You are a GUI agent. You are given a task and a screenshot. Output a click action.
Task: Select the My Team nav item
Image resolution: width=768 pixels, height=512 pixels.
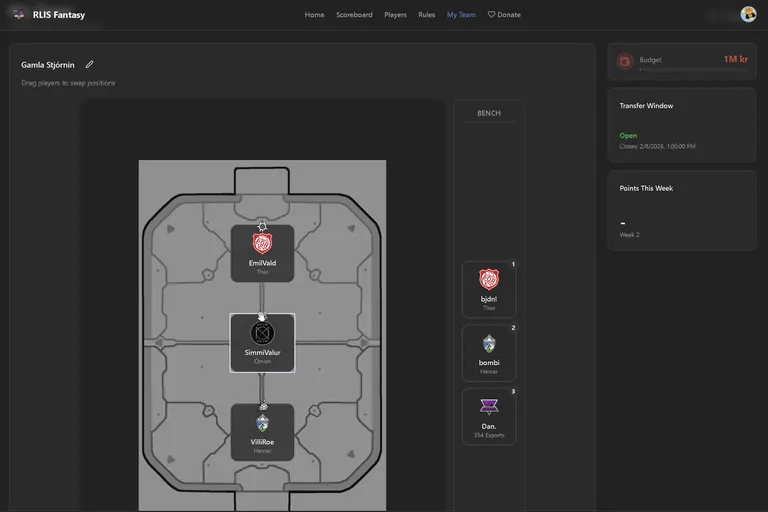(x=461, y=15)
